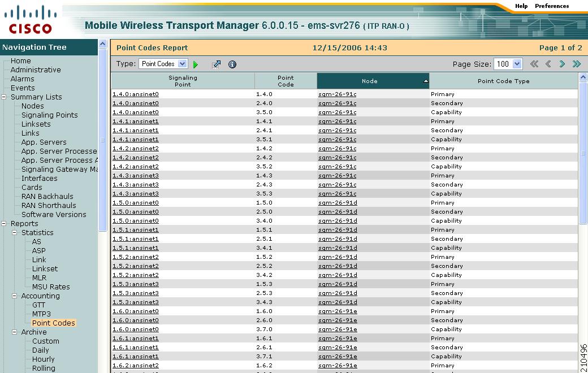The height and width of the screenshot is (373, 588).
Task: Click the navigation tree scrollbar up arrow
Action: [103, 44]
